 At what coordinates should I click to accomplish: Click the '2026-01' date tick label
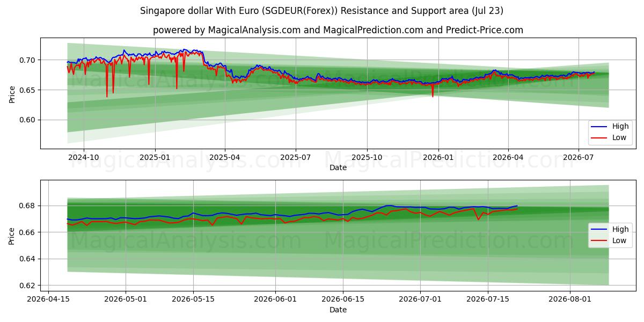pos(438,157)
